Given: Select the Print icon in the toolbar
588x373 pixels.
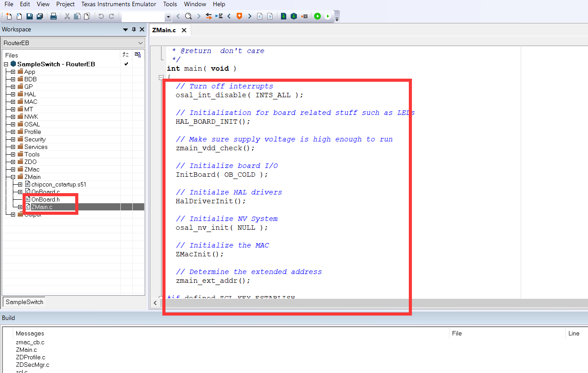Looking at the screenshot, I should coord(54,16).
